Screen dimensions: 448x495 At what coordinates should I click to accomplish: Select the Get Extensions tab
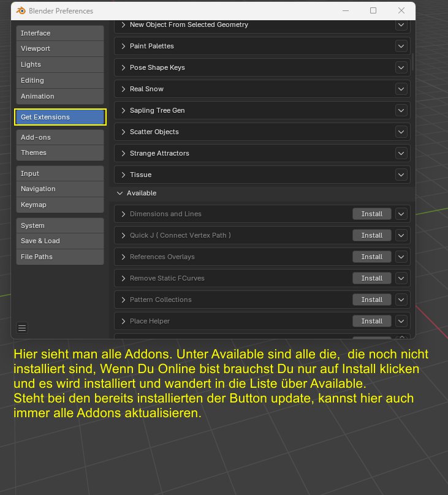point(60,117)
